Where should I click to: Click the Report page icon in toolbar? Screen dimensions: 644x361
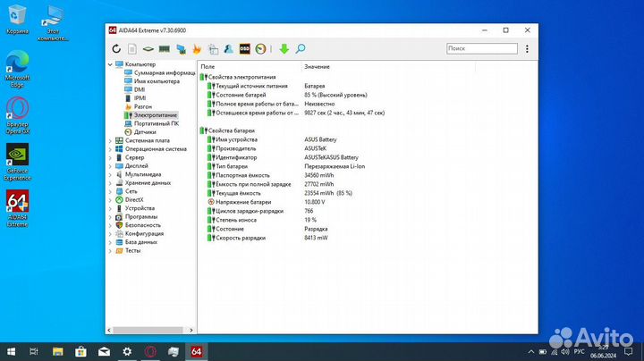[132, 49]
